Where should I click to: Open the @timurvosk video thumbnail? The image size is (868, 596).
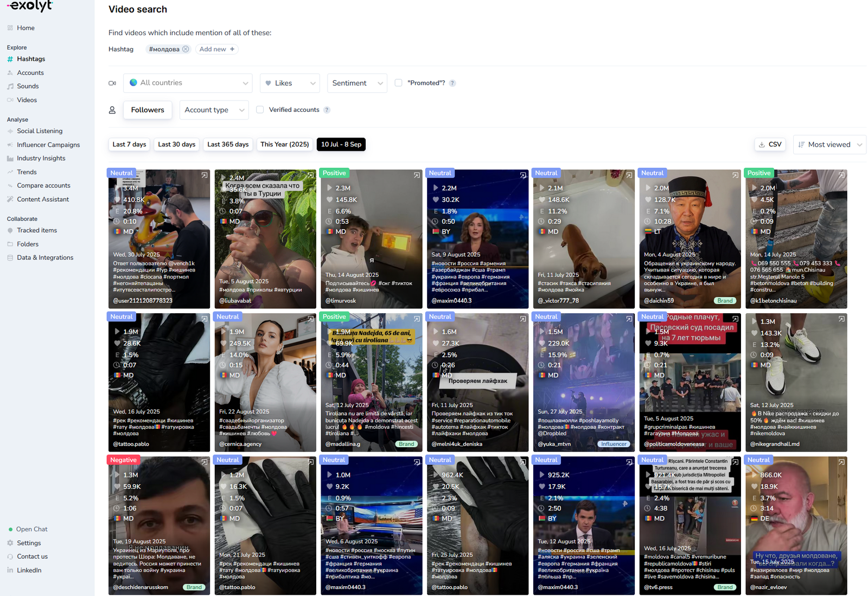point(371,239)
